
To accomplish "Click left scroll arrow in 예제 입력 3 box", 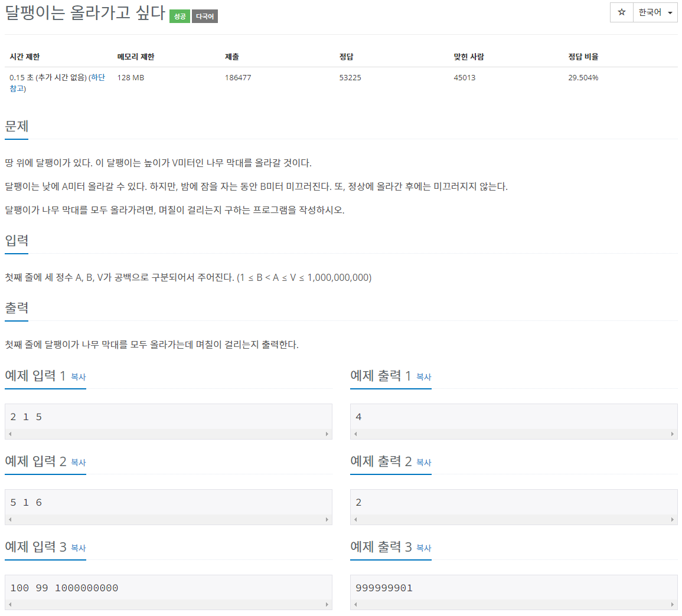I will point(10,604).
